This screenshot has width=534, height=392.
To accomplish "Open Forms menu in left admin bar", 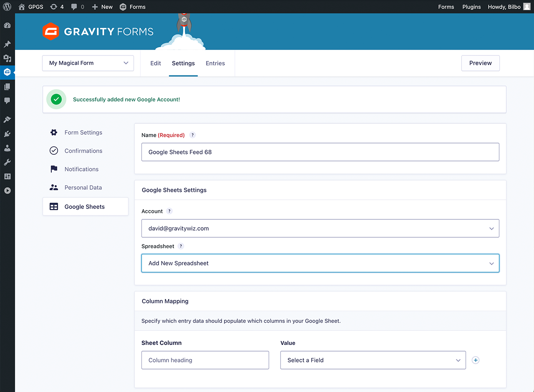I will 132,7.
